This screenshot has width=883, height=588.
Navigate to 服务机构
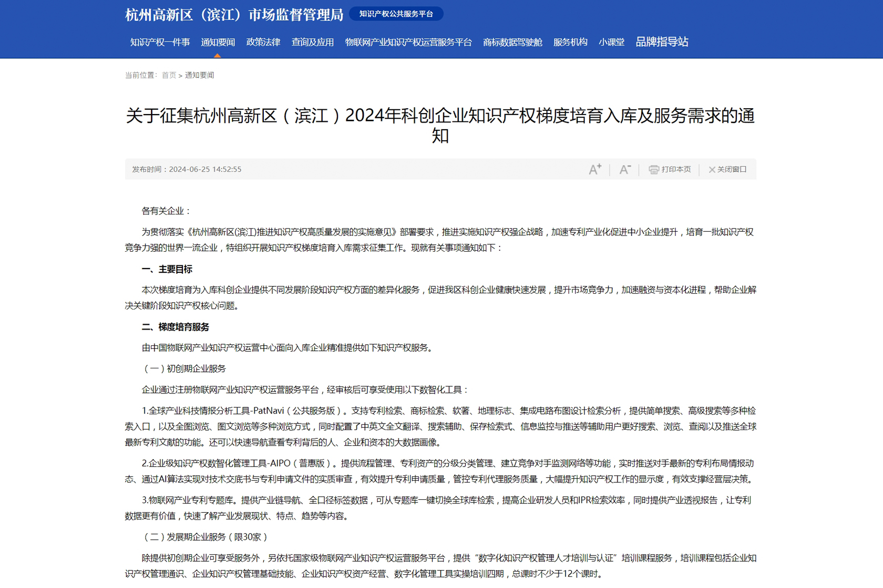570,42
